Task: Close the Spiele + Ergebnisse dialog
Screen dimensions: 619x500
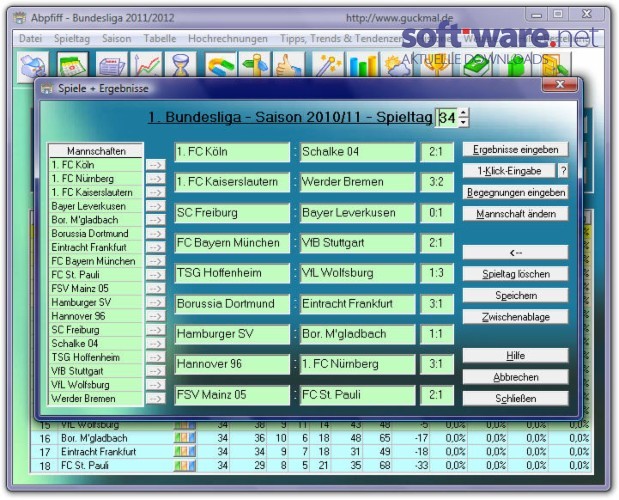Action: pyautogui.click(x=559, y=84)
